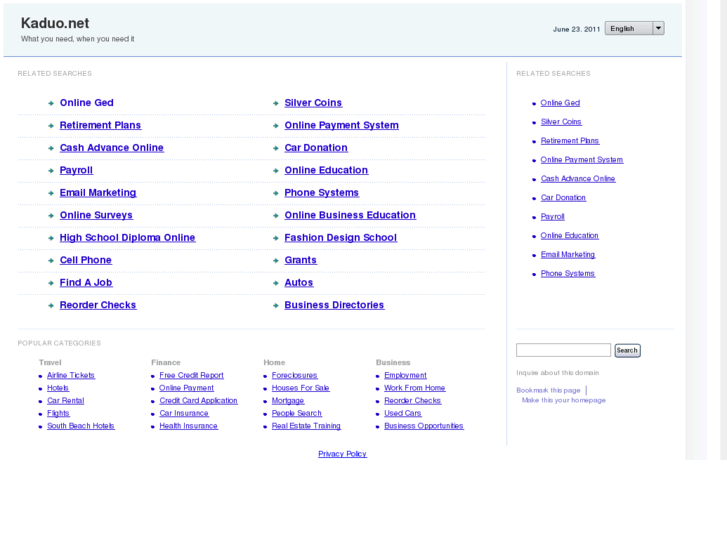Open the Houses For Sale link
This screenshot has height=545, width=727.
coord(300,388)
